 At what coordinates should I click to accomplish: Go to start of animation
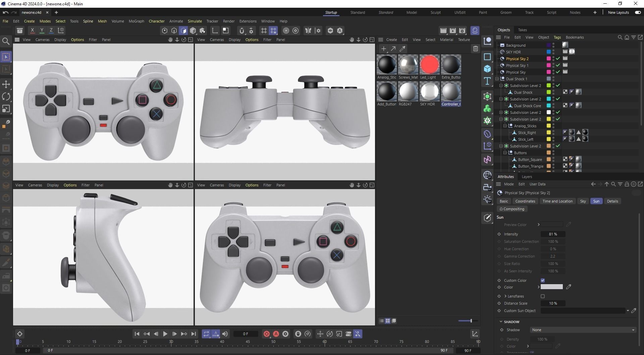coord(137,334)
